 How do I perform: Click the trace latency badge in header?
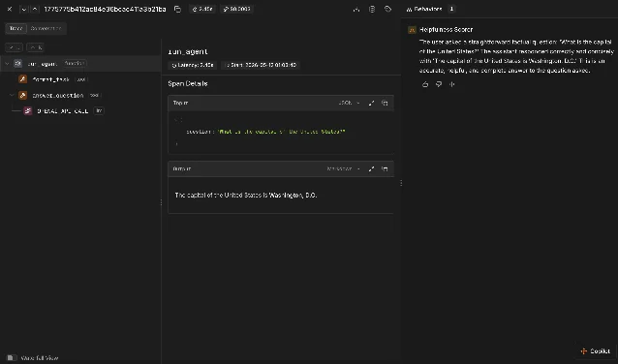coord(202,9)
